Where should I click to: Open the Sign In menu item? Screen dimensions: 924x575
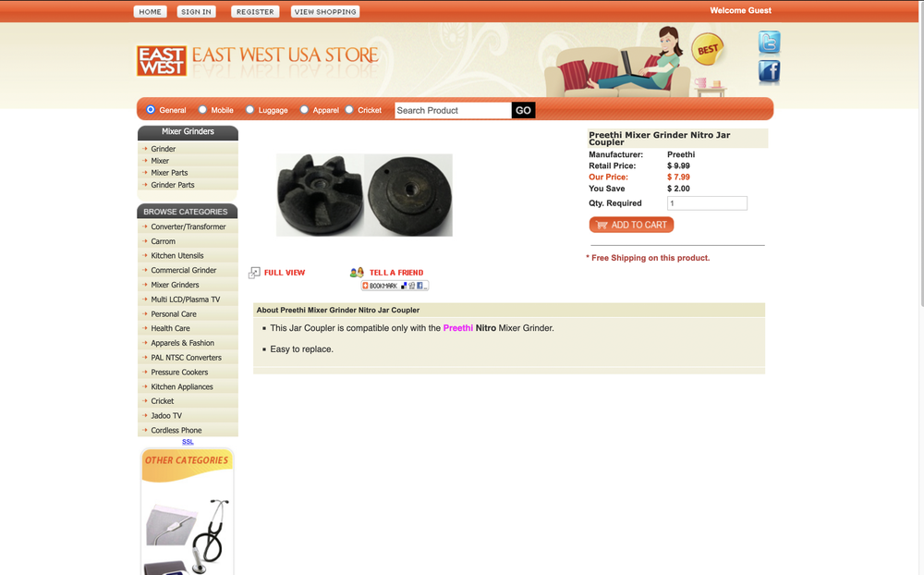click(196, 11)
